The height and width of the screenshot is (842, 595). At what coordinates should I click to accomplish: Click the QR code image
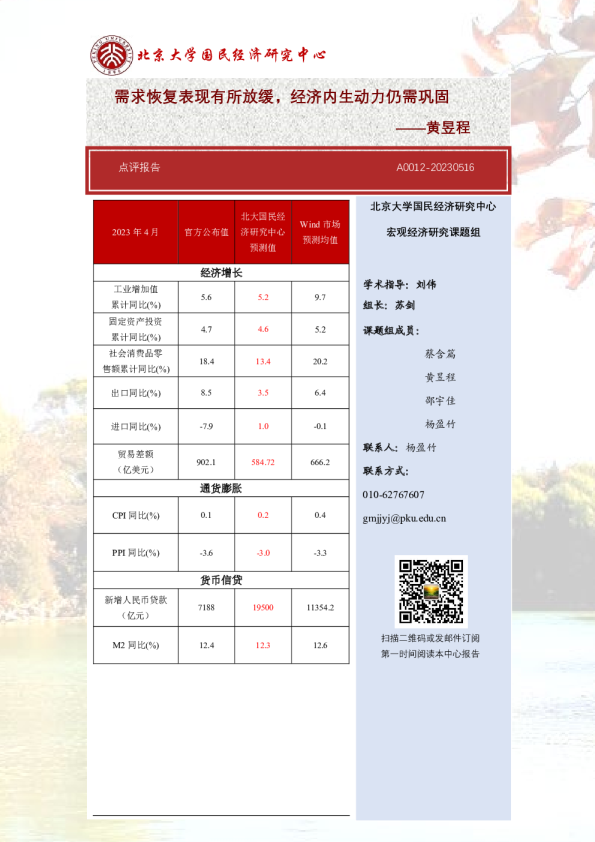431,591
